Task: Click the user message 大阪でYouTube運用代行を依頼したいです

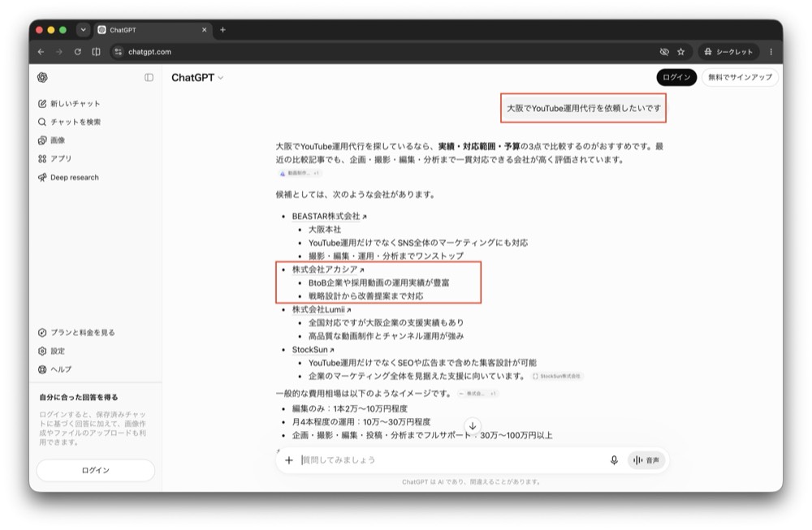Action: point(584,108)
